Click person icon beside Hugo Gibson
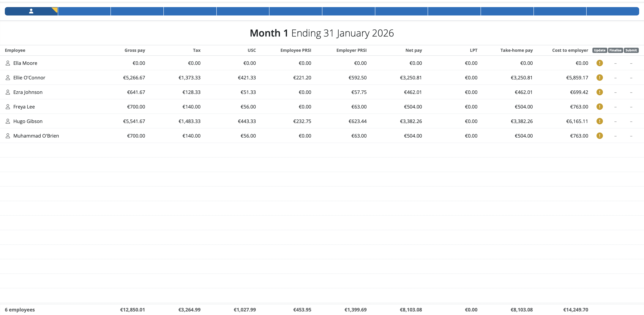Image resolution: width=644 pixels, height=315 pixels. [x=8, y=121]
